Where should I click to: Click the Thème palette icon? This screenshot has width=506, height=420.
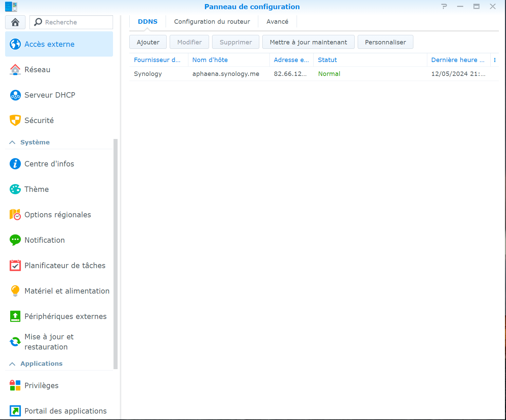pyautogui.click(x=15, y=189)
